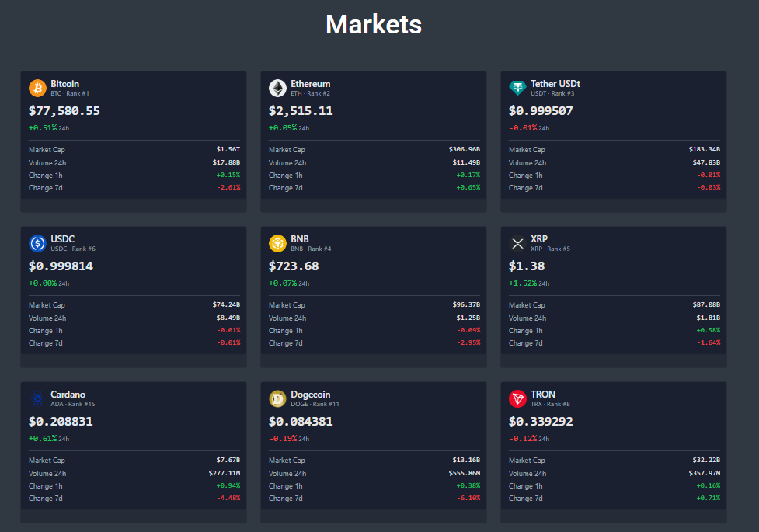
Task: Click TRON 7d change +0.71%
Action: [709, 499]
